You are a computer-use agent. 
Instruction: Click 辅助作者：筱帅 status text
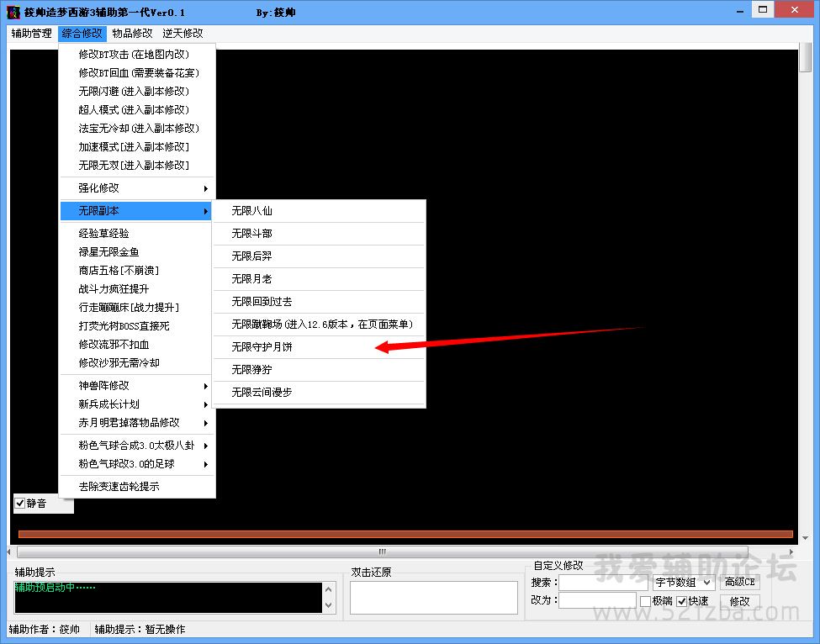click(x=45, y=630)
